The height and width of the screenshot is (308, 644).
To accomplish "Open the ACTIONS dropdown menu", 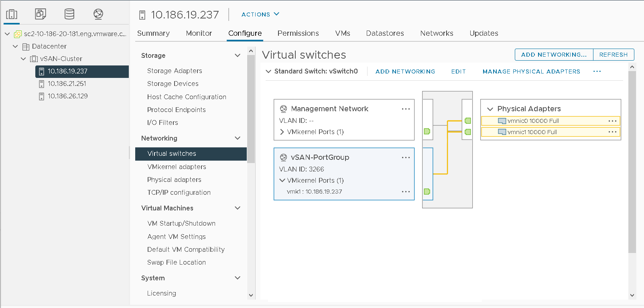I will (260, 14).
